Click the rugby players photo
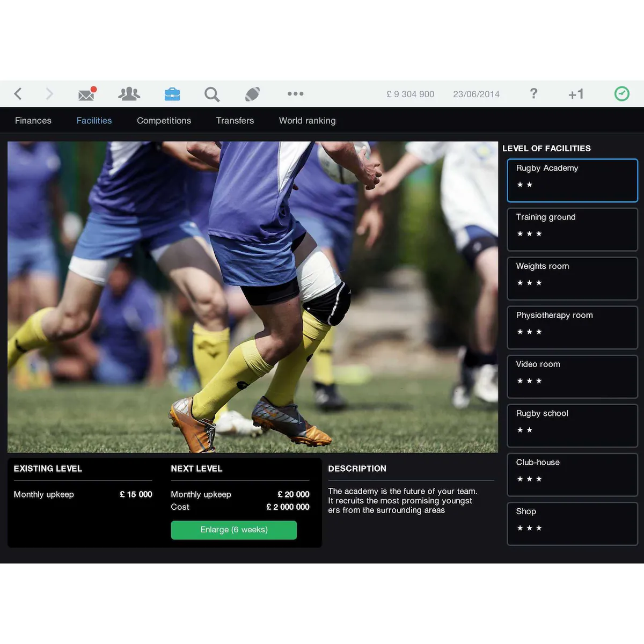This screenshot has height=644, width=644. [x=253, y=297]
